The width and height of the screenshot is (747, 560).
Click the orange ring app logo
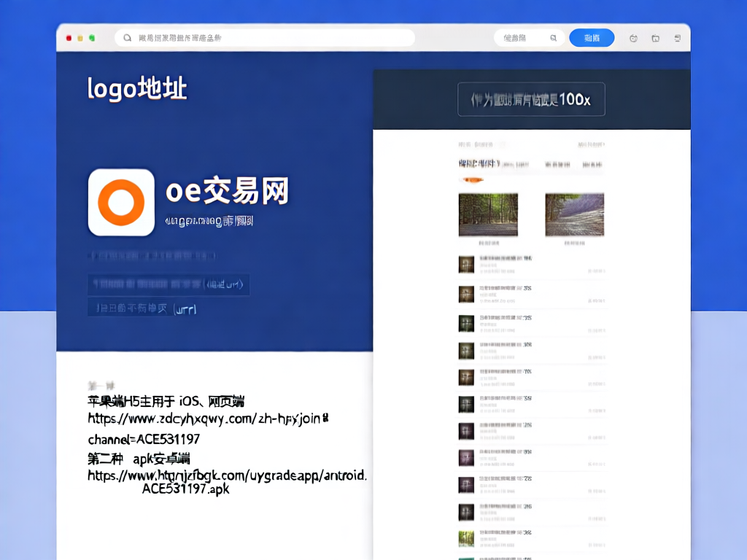(x=121, y=202)
